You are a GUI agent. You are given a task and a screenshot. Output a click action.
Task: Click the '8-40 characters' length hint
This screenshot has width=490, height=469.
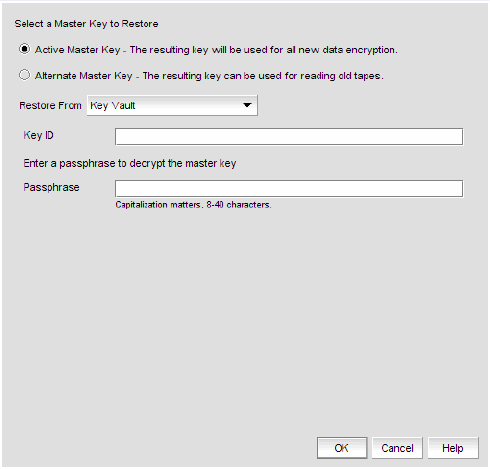pyautogui.click(x=239, y=205)
